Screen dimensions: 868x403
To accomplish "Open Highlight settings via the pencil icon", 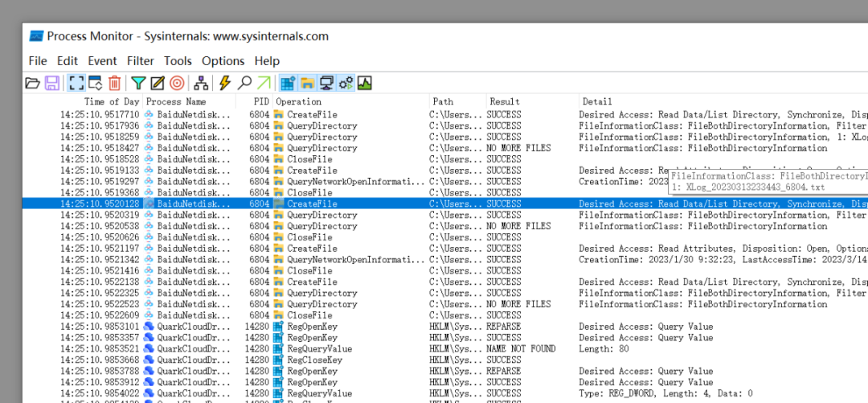I will pyautogui.click(x=158, y=83).
